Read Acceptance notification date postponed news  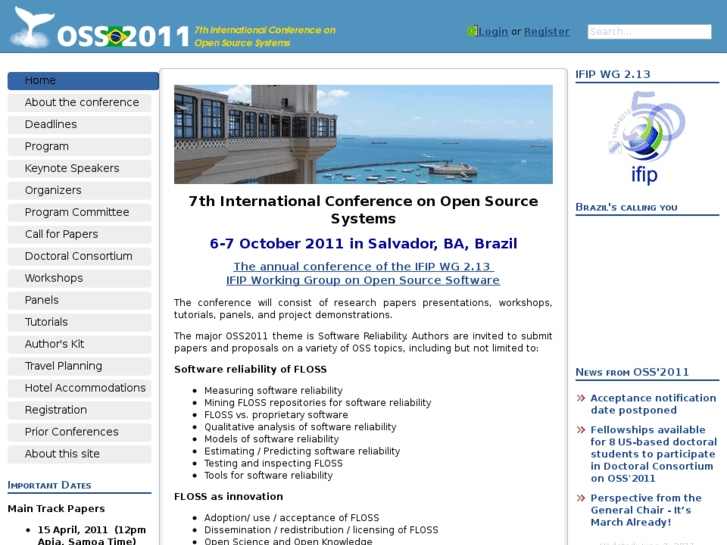pyautogui.click(x=653, y=404)
